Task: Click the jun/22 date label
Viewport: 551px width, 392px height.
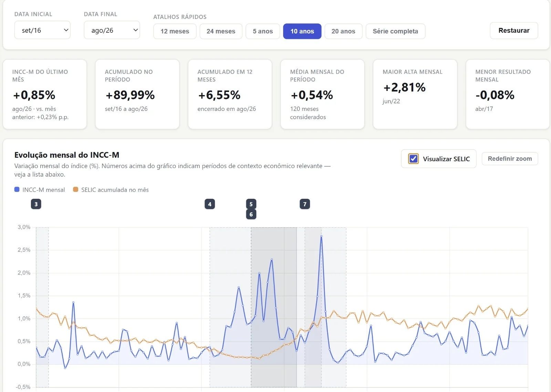Action: pos(391,101)
